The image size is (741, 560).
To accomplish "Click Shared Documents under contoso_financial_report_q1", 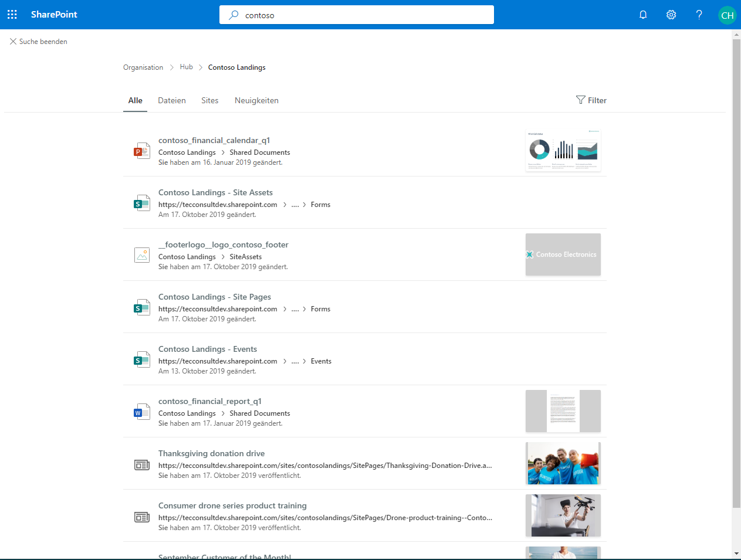I will (260, 413).
